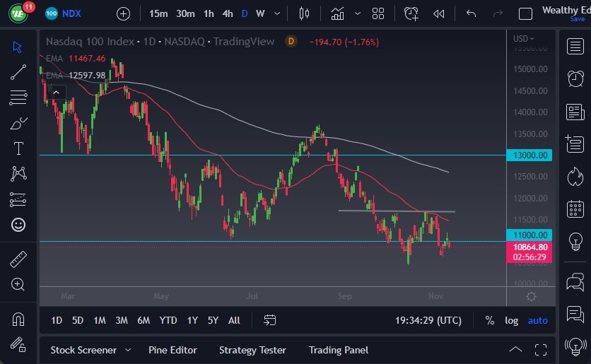Open the watchlist panel
591x364 pixels.
pos(575,47)
